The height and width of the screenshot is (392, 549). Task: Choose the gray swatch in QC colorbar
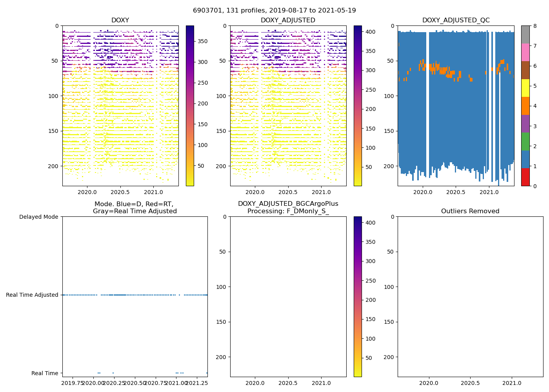tap(525, 34)
